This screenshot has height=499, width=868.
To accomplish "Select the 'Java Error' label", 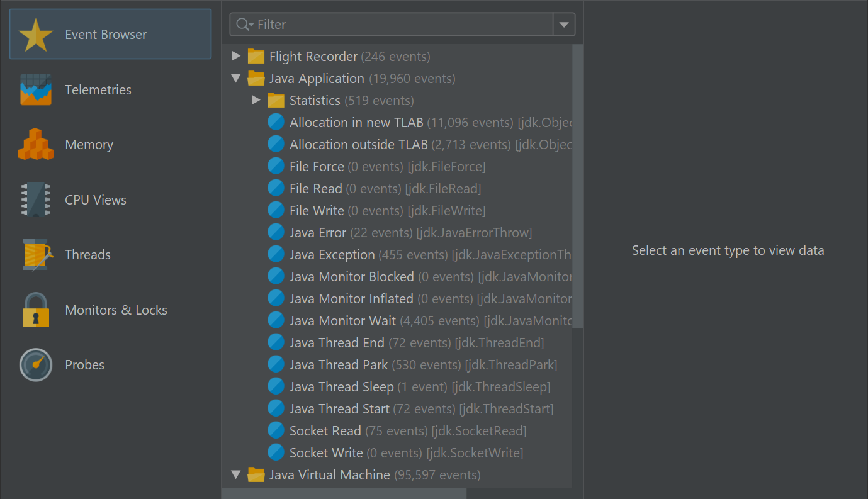I will pyautogui.click(x=318, y=233).
